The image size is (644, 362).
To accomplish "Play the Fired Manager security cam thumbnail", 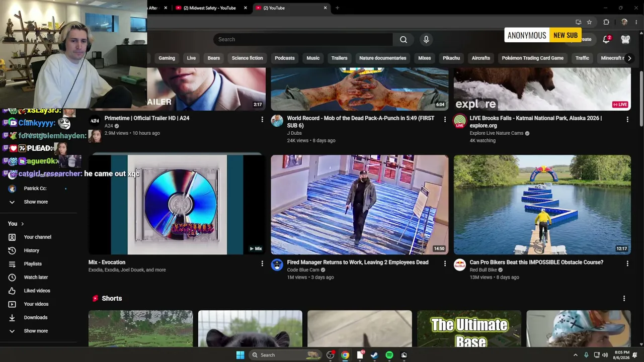I will 360,205.
